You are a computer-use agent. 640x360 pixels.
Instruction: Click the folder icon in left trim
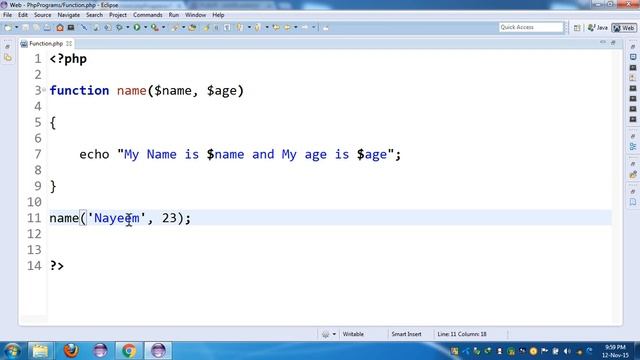(8, 58)
